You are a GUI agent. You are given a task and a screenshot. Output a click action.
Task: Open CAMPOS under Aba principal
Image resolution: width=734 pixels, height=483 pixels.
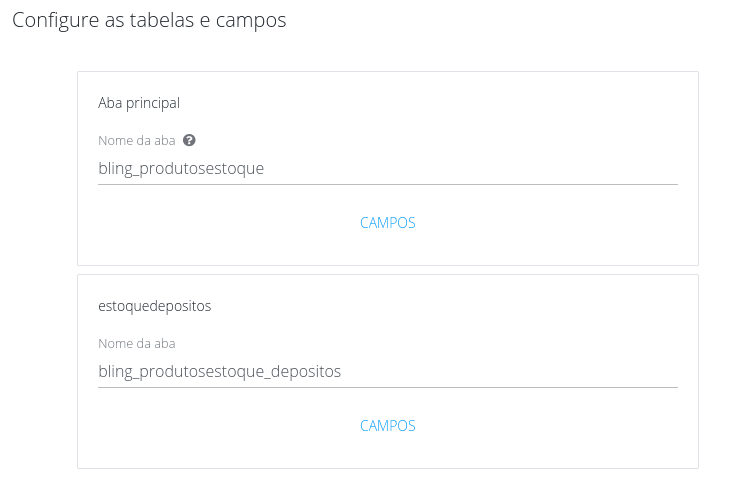point(388,223)
